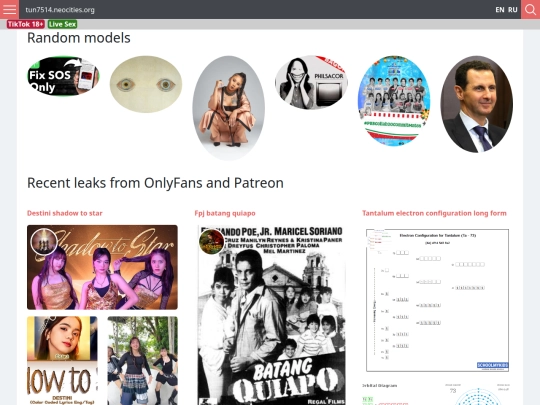Image resolution: width=540 pixels, height=405 pixels.
Task: Open the two eyes model thumbnail
Action: [146, 84]
